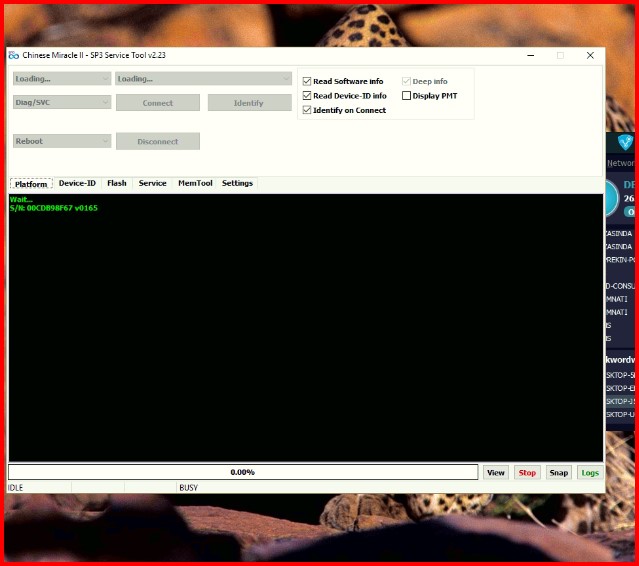This screenshot has width=639, height=566.
Task: Click the View button
Action: (496, 473)
